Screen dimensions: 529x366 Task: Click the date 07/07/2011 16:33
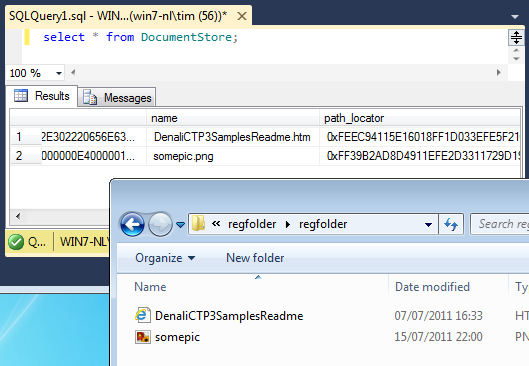click(x=438, y=316)
